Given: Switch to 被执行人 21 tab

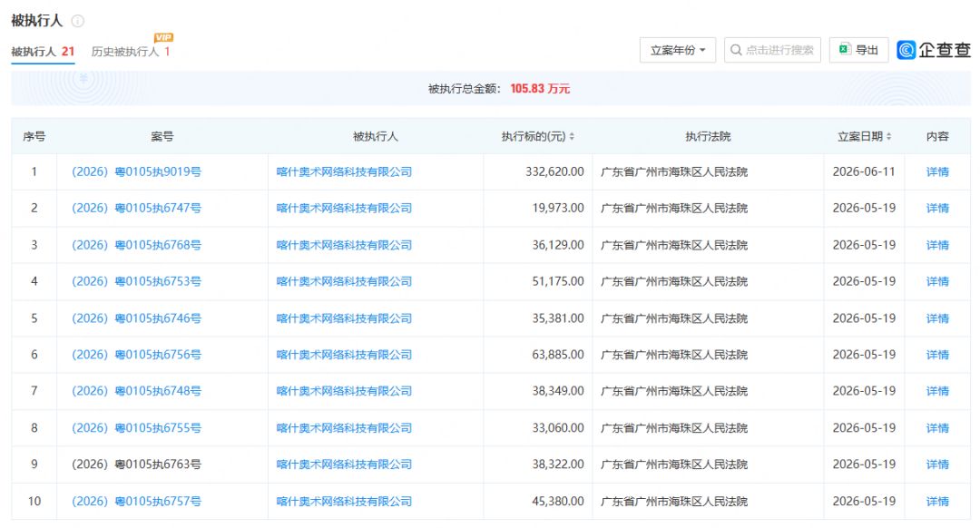Looking at the screenshot, I should click(x=43, y=52).
